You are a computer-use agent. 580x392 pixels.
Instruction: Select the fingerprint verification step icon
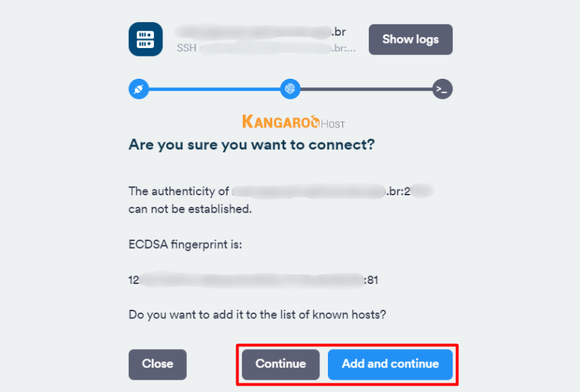click(290, 89)
